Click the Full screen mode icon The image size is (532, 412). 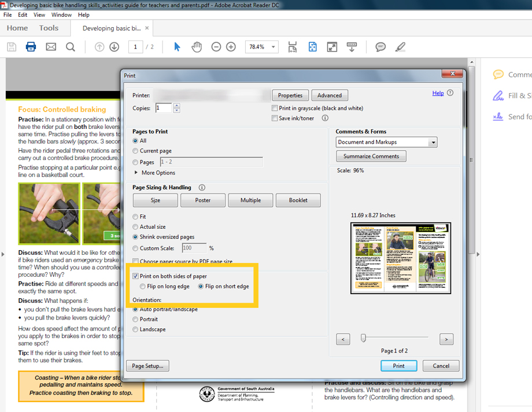point(332,47)
